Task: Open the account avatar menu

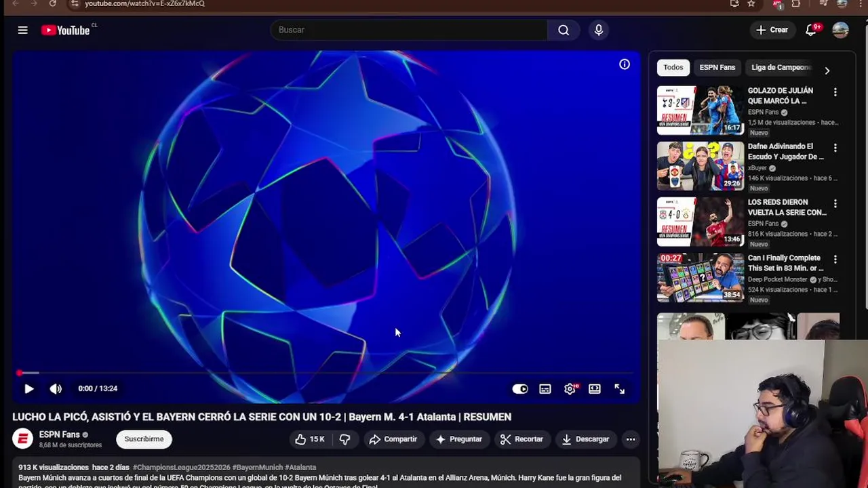Action: click(840, 30)
